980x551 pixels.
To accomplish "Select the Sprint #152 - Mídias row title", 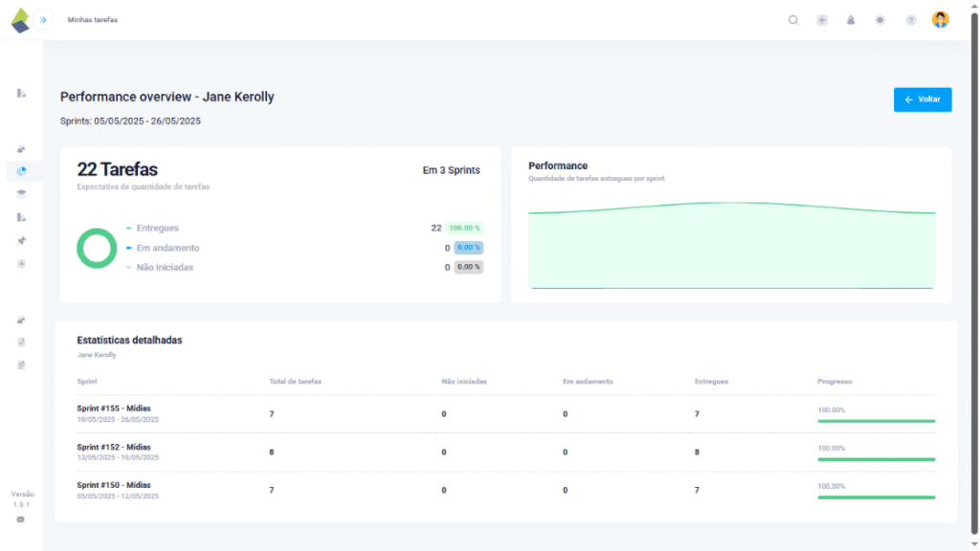I will click(114, 448).
